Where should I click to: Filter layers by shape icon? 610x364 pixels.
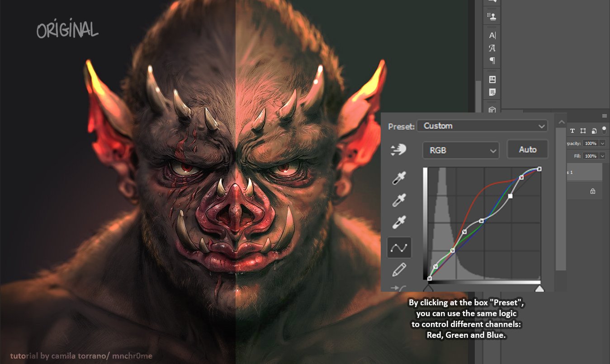tap(583, 131)
